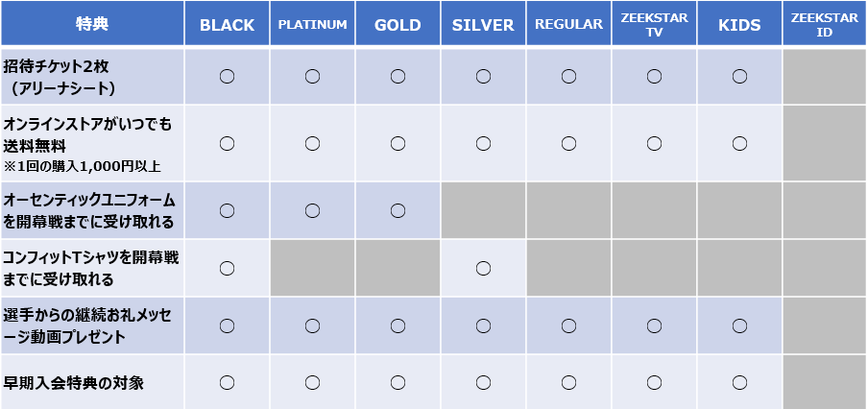Screen dimensions: 868x409
Task: Click SILVER circle in コンフィットTシャツ row
Action: click(x=483, y=269)
